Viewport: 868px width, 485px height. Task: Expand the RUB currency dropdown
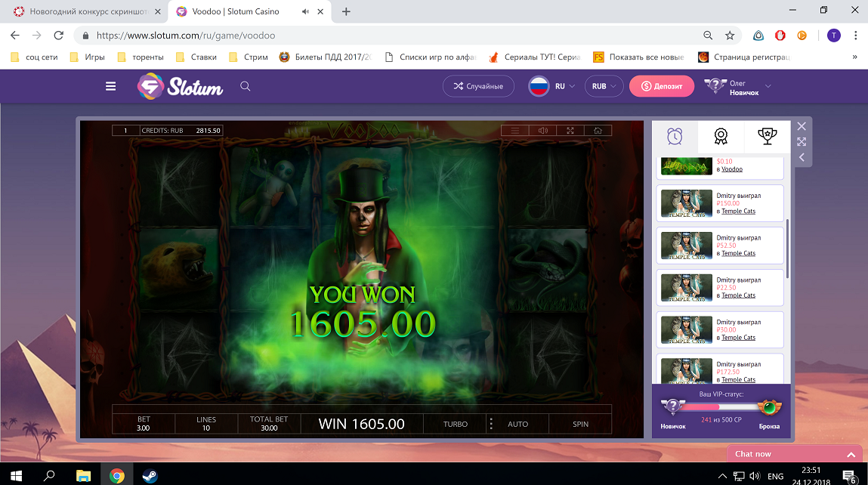tap(604, 86)
